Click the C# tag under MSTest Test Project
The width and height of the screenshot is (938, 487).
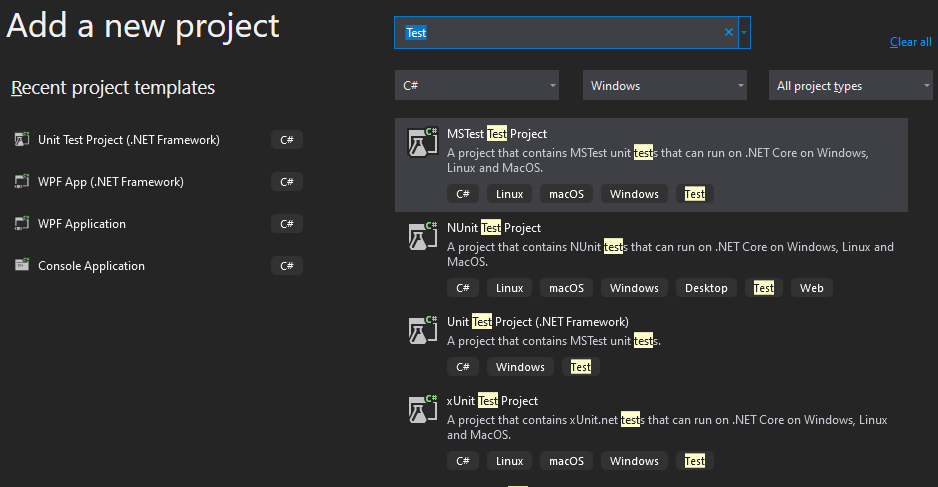pos(463,194)
